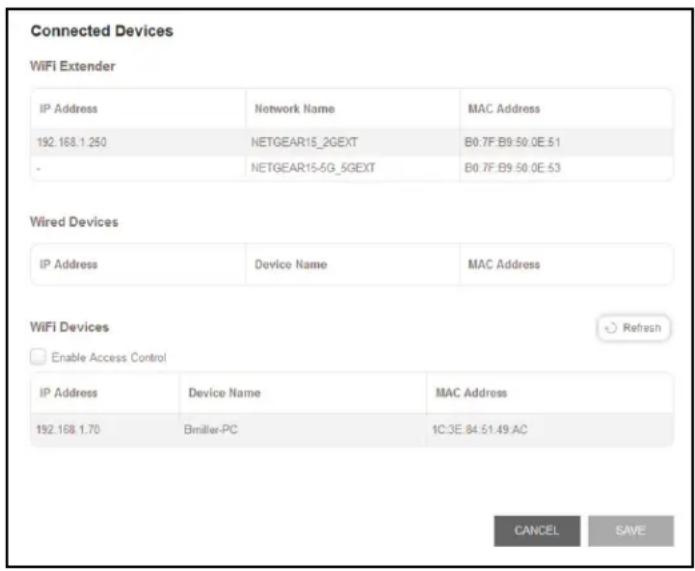Click Network Name column header
The height and width of the screenshot is (571, 695).
[x=294, y=109]
